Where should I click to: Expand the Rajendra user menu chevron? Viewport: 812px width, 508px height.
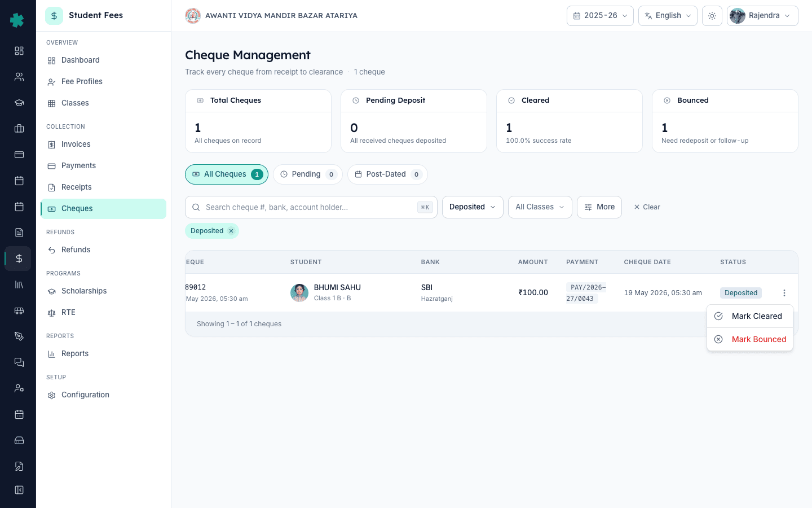click(x=787, y=16)
